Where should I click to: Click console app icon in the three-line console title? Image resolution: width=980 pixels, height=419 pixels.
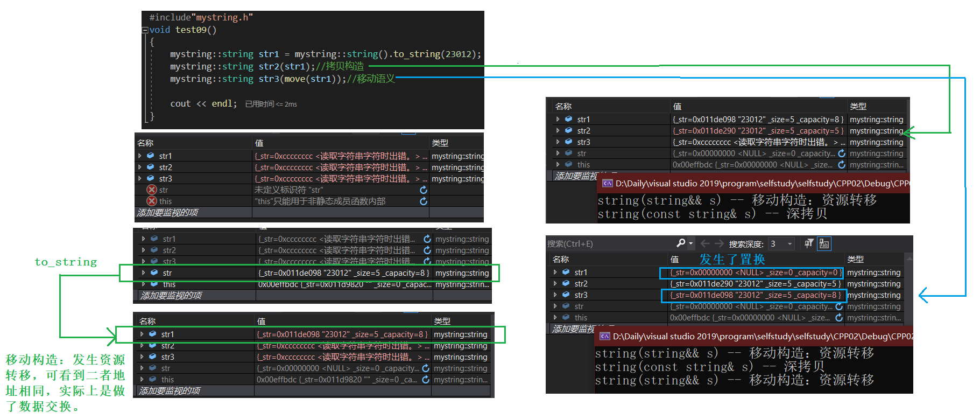pos(605,337)
